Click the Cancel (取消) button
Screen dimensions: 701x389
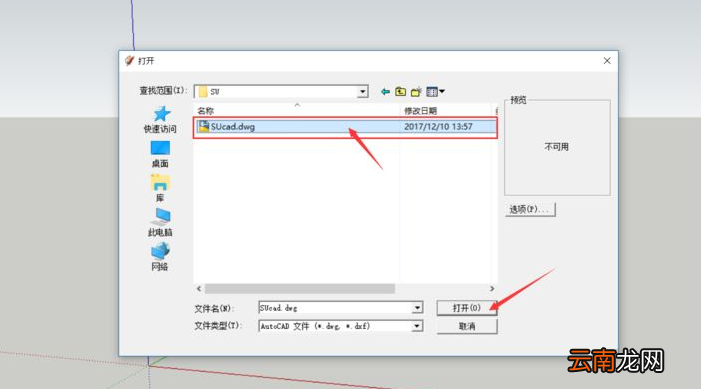tap(467, 326)
